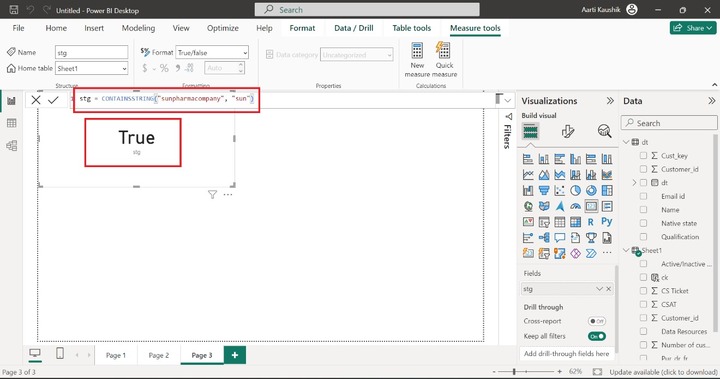
Task: Switch to mobile layout icon
Action: point(60,353)
